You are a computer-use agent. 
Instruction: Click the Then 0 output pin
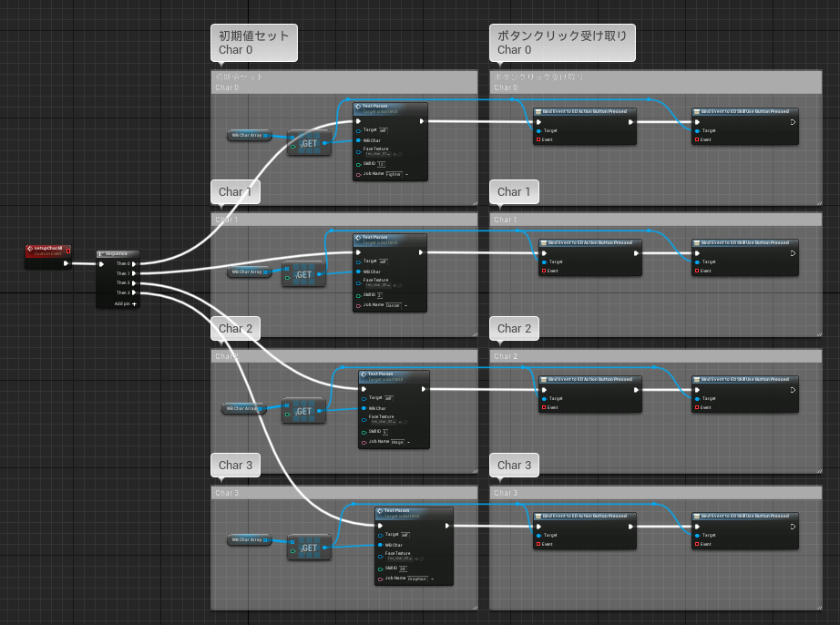click(134, 263)
